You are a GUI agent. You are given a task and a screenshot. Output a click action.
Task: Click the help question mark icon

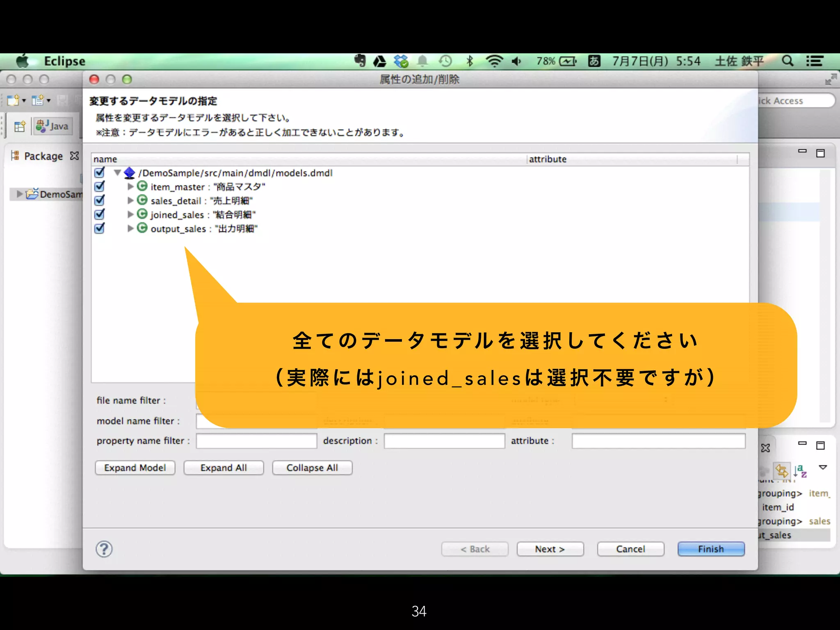click(104, 549)
